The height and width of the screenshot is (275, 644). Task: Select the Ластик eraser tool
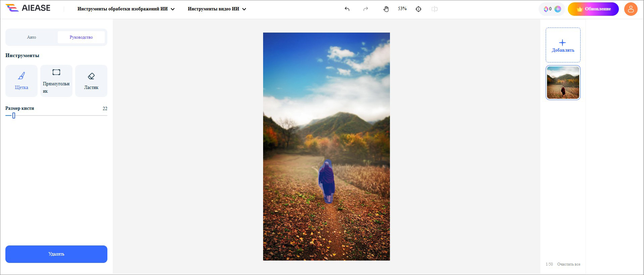point(91,81)
